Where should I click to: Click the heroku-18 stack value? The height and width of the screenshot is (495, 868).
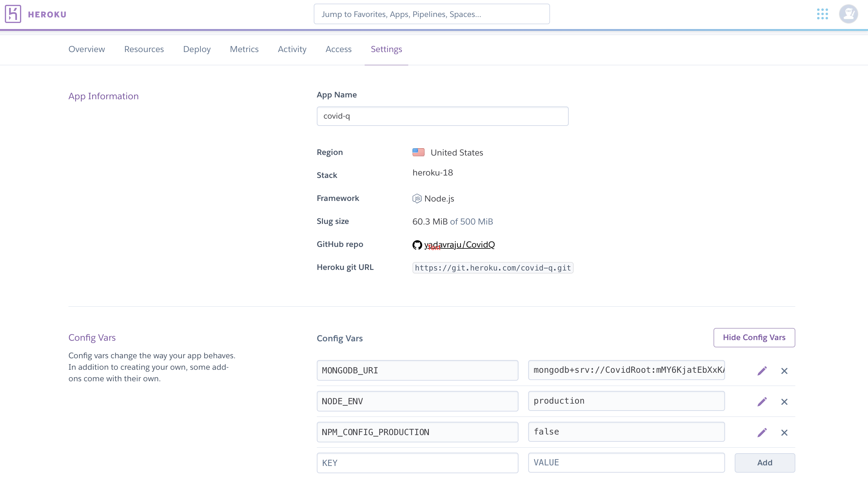pyautogui.click(x=433, y=173)
